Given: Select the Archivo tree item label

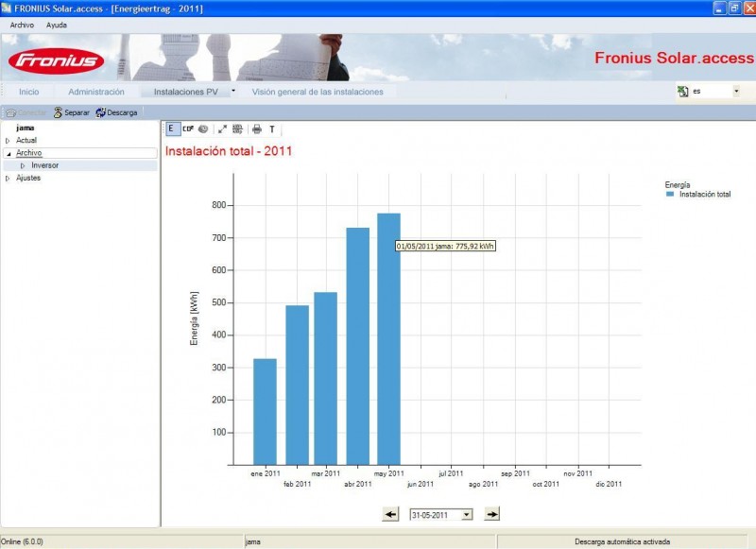Looking at the screenshot, I should tap(29, 153).
